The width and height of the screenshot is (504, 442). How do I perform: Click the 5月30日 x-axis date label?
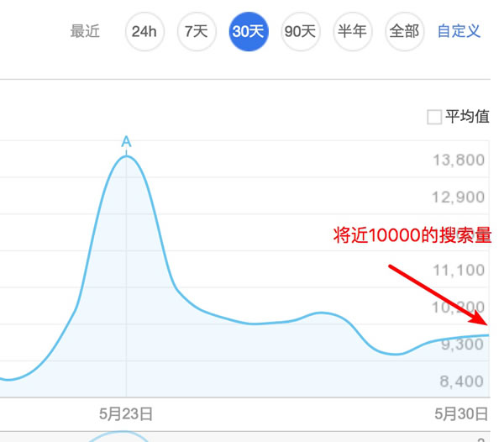[460, 413]
